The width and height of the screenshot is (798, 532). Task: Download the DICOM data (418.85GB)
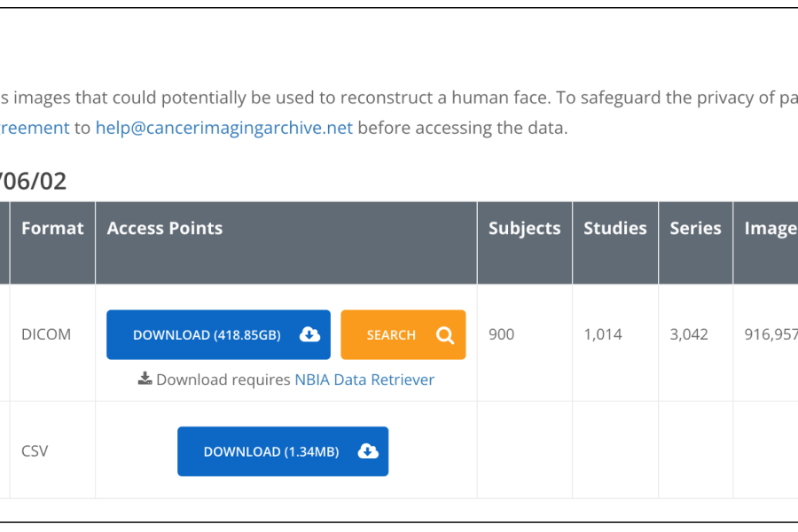coord(218,334)
